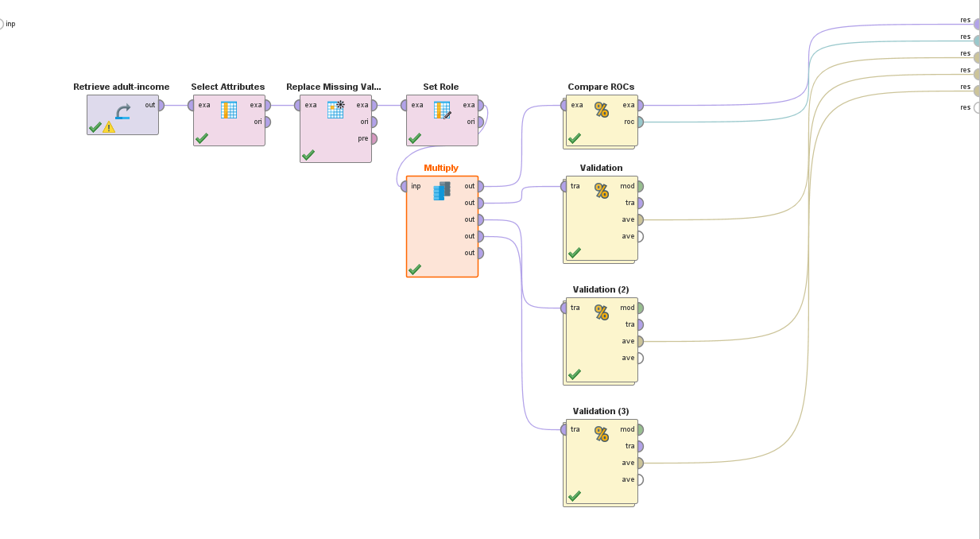This screenshot has height=539, width=980.
Task: Click the Multiply operator icon
Action: coord(442,191)
